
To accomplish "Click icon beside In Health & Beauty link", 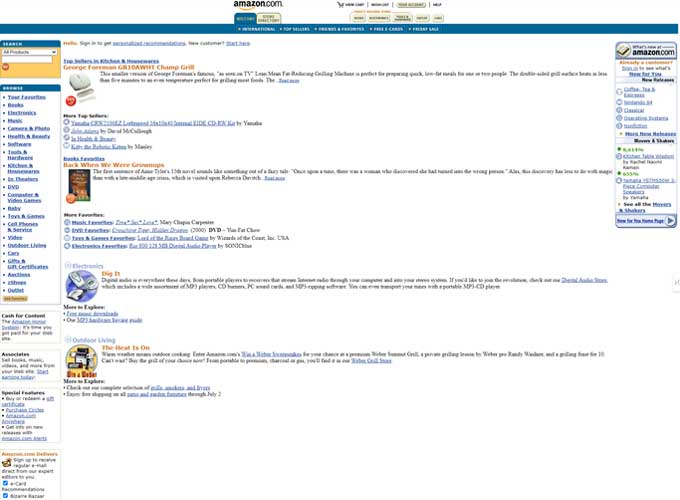I will (66, 138).
